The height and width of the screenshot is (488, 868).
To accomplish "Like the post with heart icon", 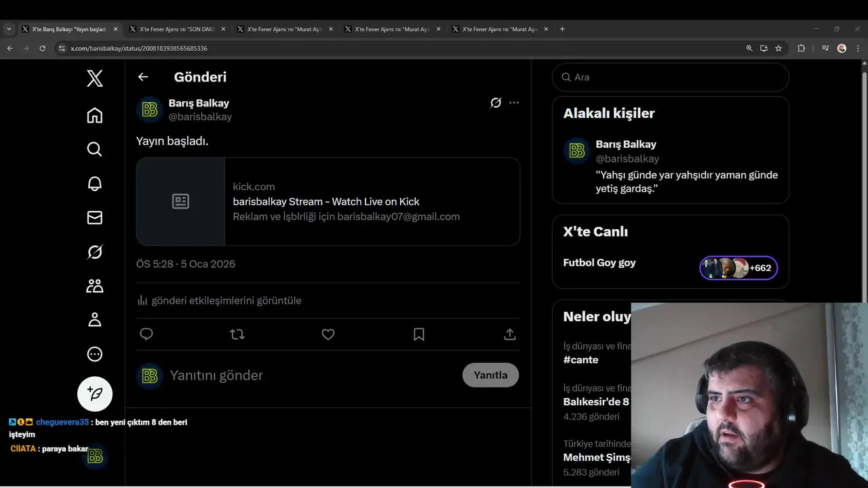I will click(x=328, y=334).
